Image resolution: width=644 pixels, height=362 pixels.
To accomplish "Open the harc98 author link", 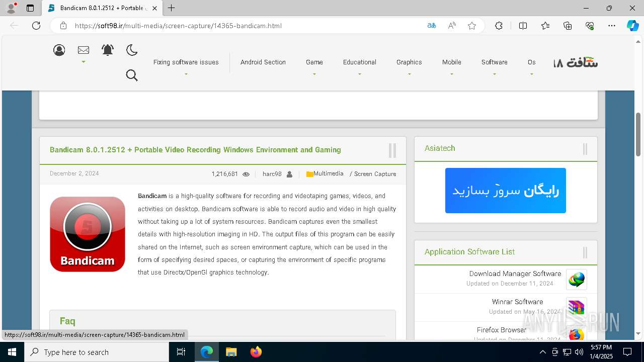I will (272, 174).
